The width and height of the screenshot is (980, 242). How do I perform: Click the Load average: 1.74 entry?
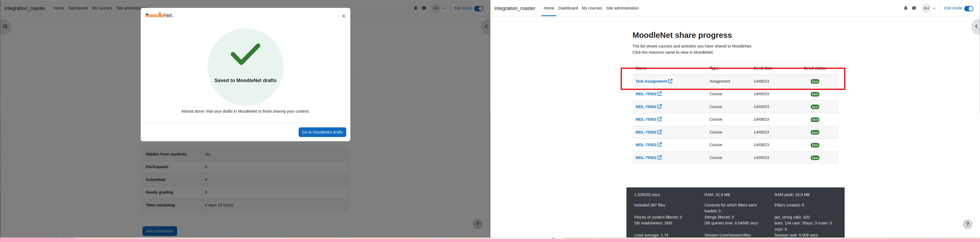point(651,235)
